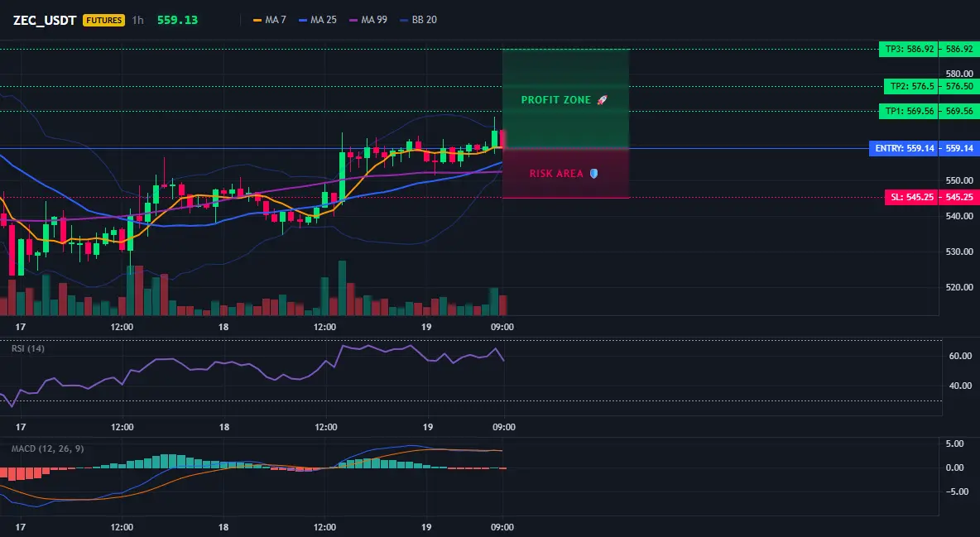The height and width of the screenshot is (537, 980).
Task: Click the 09:00 label on the main chart time axis
Action: pyautogui.click(x=502, y=327)
